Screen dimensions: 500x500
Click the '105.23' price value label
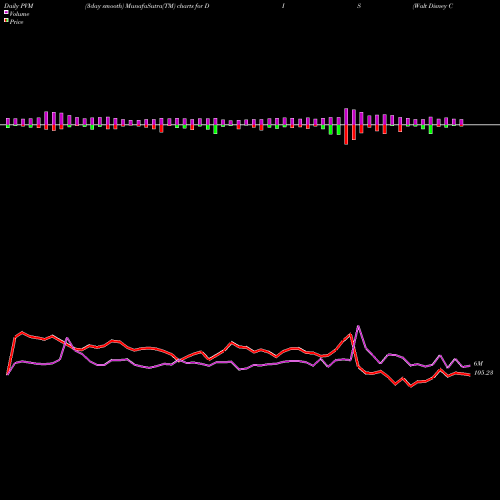click(x=483, y=373)
